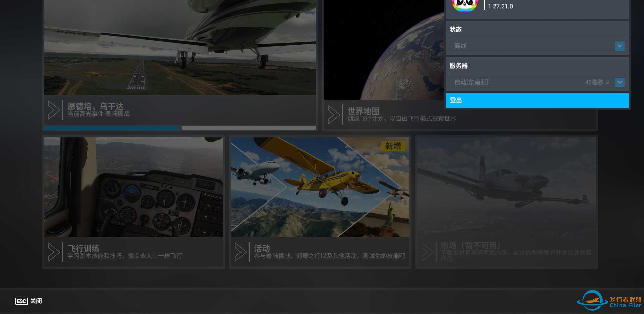Click the version number 1.27.21.0

coord(500,6)
